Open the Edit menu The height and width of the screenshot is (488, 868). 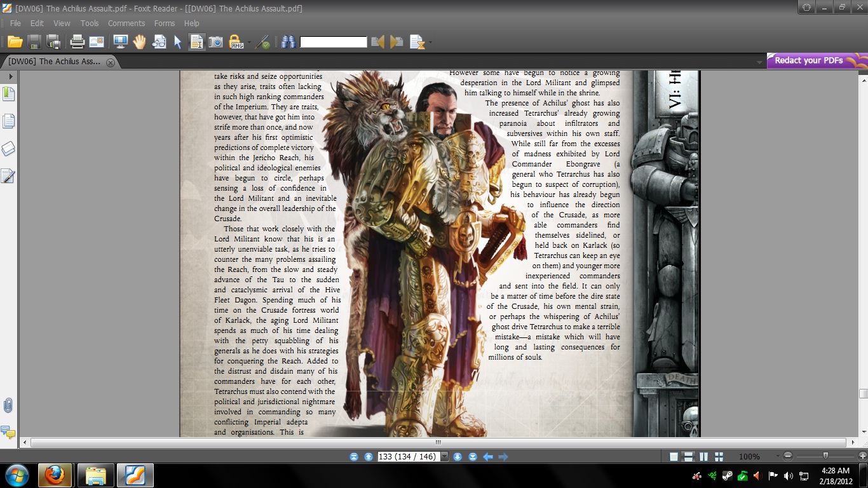click(37, 23)
